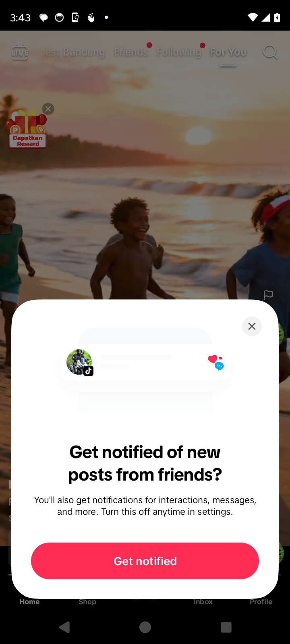Open the search magnifier icon
Image resolution: width=290 pixels, height=644 pixels.
(x=270, y=52)
